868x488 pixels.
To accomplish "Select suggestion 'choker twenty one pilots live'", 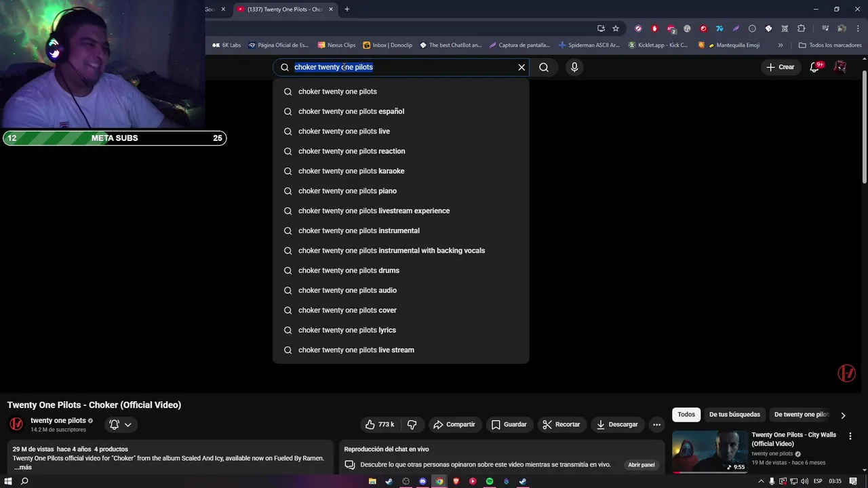I will pyautogui.click(x=401, y=131).
